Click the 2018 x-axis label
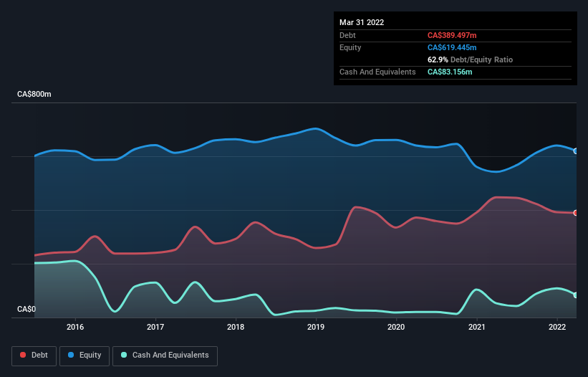 (x=236, y=327)
